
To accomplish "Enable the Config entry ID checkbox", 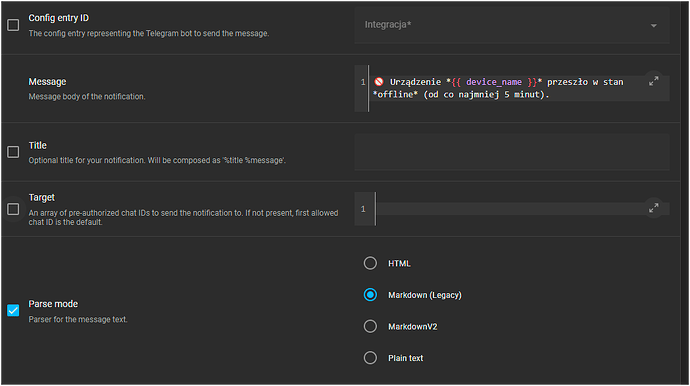I will coord(13,25).
